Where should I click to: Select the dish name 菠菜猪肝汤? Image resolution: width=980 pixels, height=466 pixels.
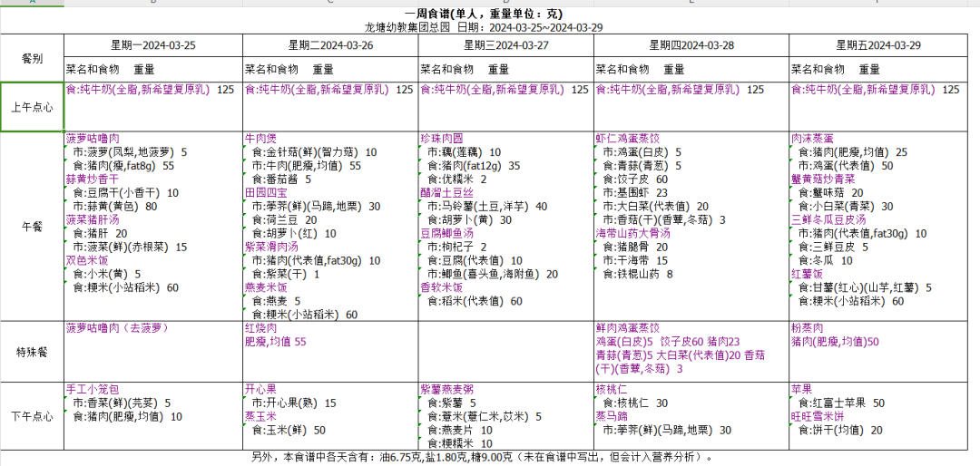(93, 220)
